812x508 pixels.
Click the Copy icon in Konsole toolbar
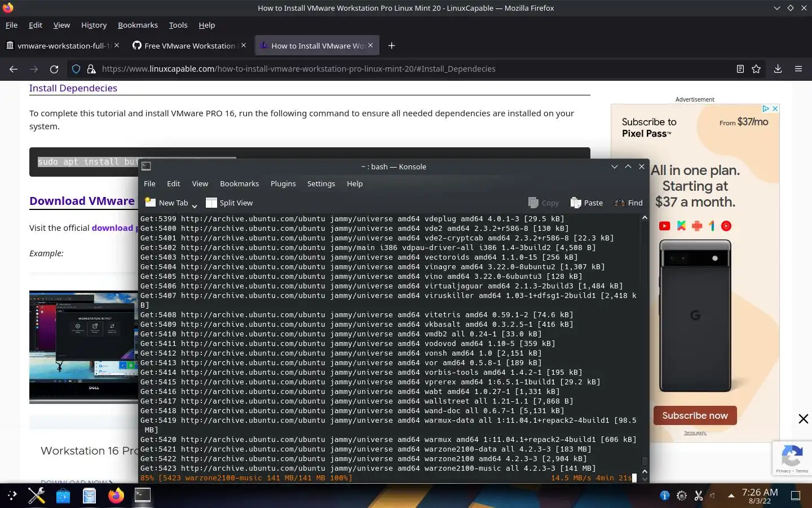pos(533,203)
